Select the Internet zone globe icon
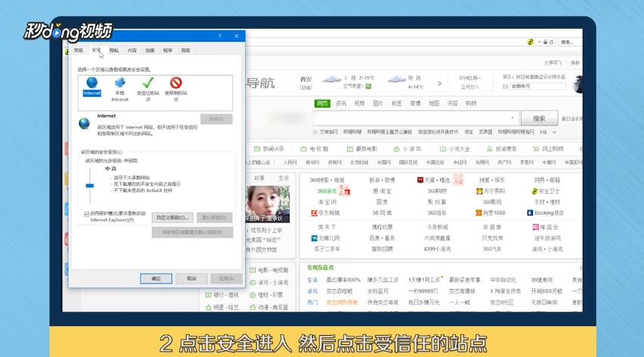This screenshot has width=644, height=357. (x=92, y=83)
